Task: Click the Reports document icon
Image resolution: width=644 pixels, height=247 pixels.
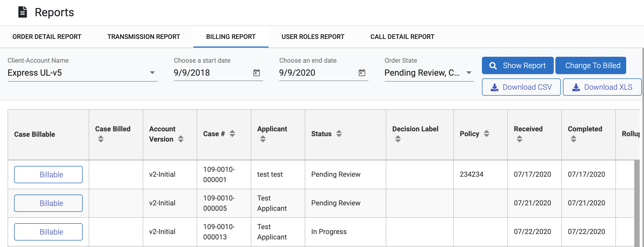Action: [x=22, y=12]
